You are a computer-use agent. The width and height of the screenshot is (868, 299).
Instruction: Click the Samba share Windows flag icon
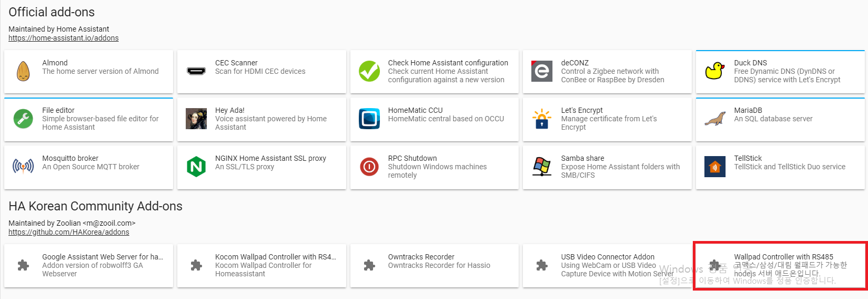(542, 167)
